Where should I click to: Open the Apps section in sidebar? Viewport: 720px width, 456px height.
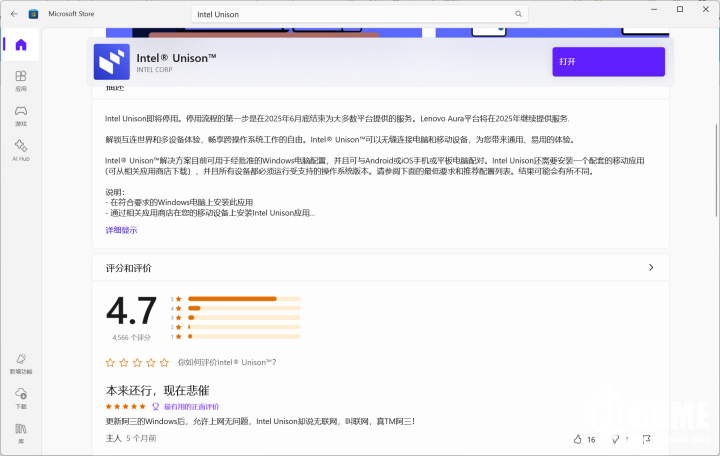pyautogui.click(x=21, y=80)
